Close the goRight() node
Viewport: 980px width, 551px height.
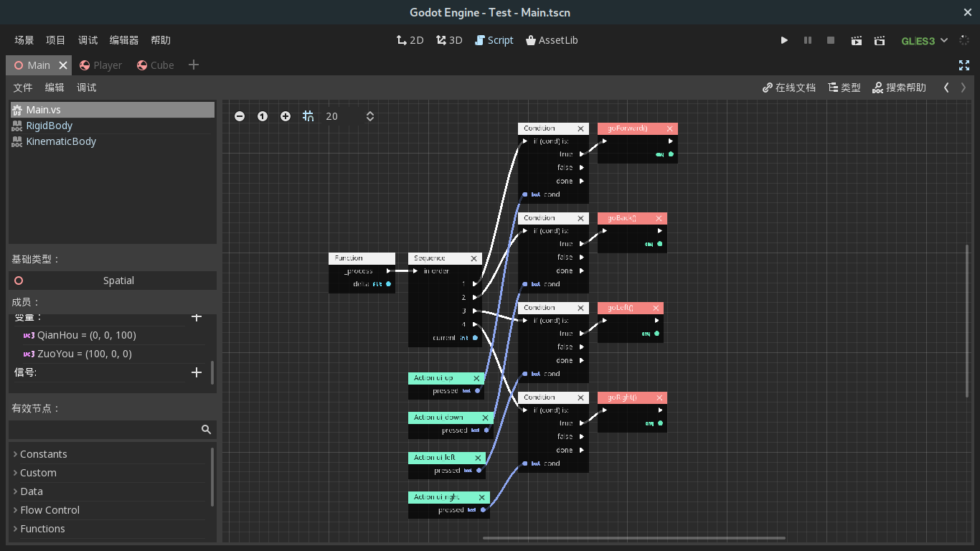coord(659,397)
